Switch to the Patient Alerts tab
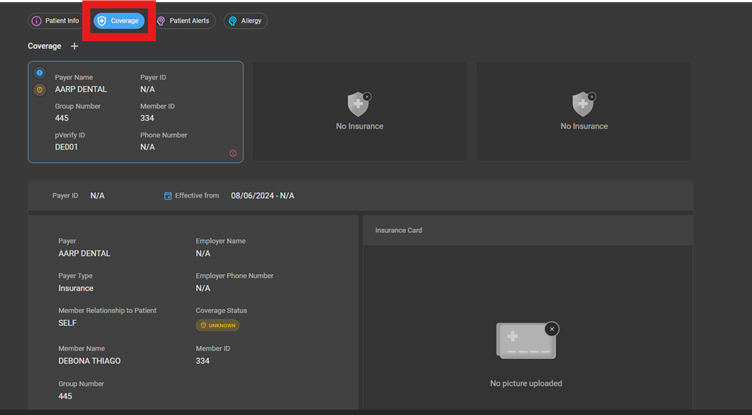752x415 pixels. 185,20
